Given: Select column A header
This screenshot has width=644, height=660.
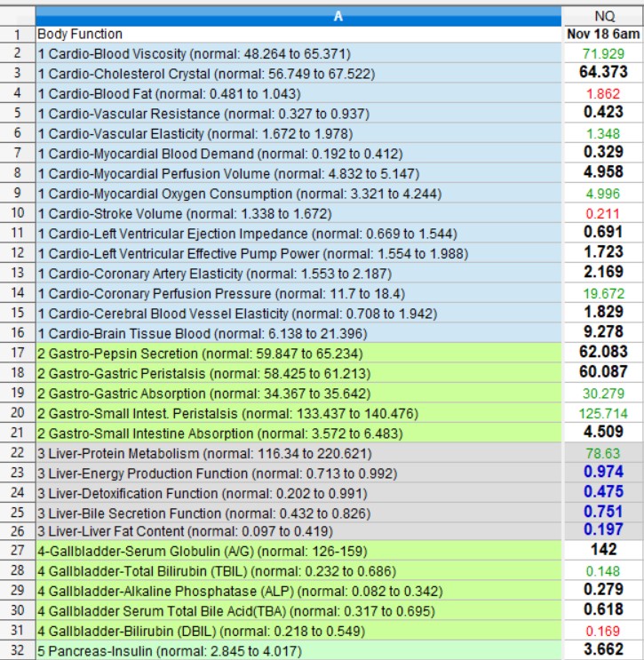Looking at the screenshot, I should (338, 16).
